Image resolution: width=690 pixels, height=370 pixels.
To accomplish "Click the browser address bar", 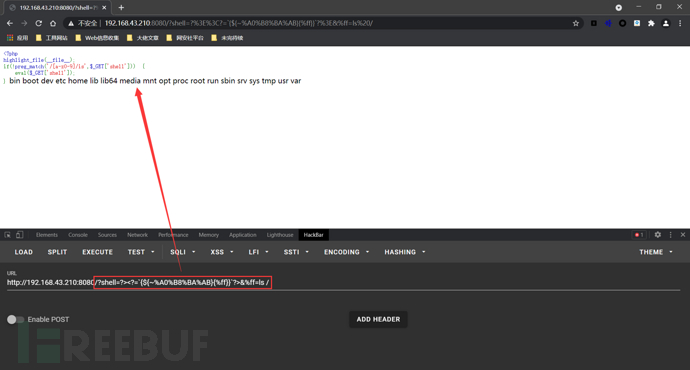I will click(323, 23).
